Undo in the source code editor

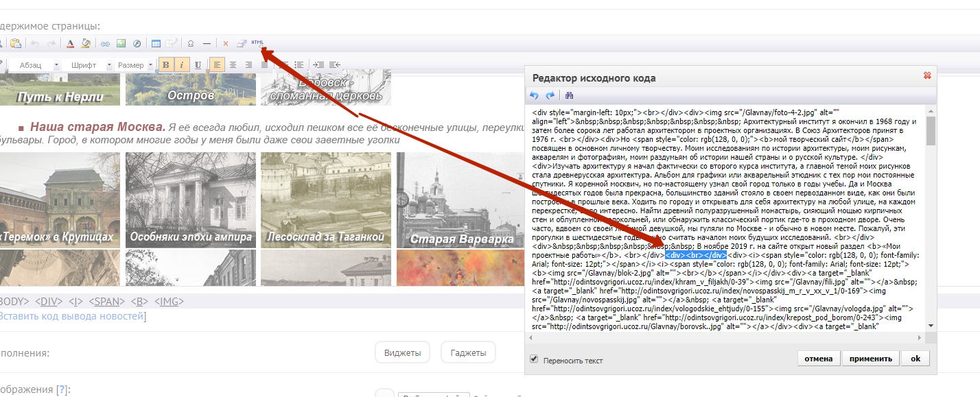(535, 95)
